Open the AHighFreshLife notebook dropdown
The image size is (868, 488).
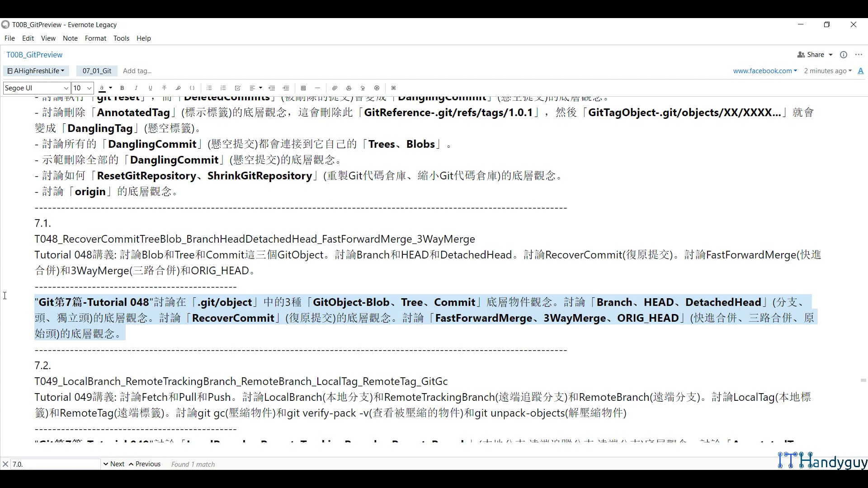(x=36, y=70)
